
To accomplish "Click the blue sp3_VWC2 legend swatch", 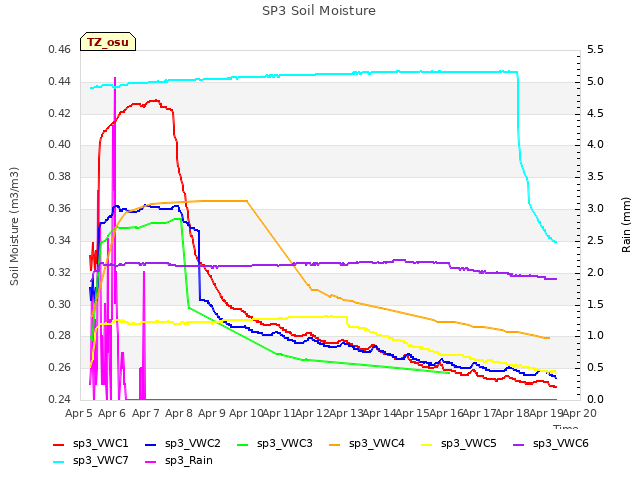I will click(151, 444).
